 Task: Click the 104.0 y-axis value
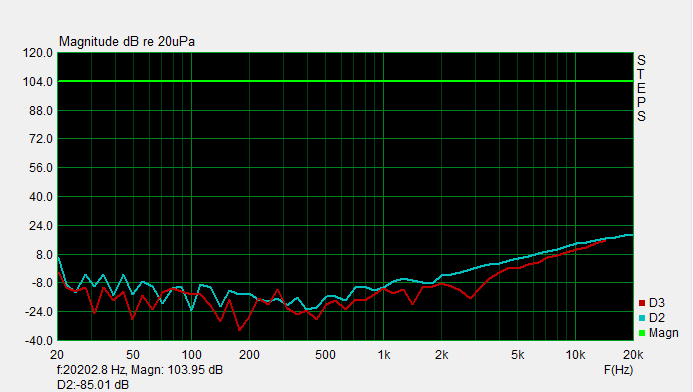(x=38, y=82)
